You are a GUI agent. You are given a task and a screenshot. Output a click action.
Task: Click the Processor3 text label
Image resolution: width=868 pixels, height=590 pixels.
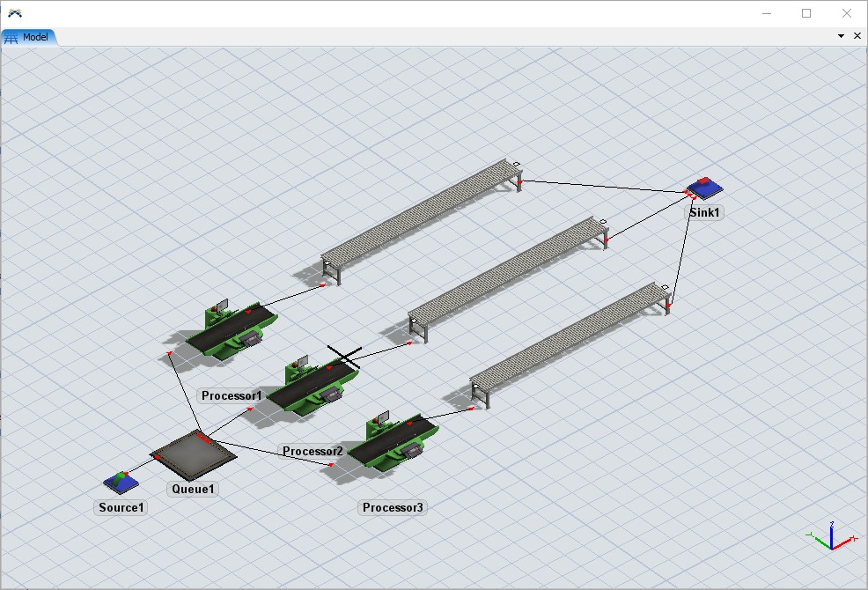[393, 507]
